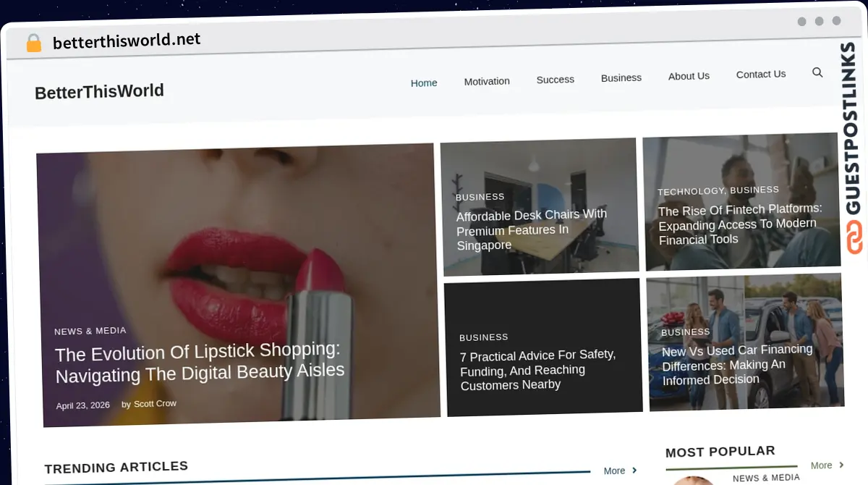Visit the Contact Us page

click(760, 74)
